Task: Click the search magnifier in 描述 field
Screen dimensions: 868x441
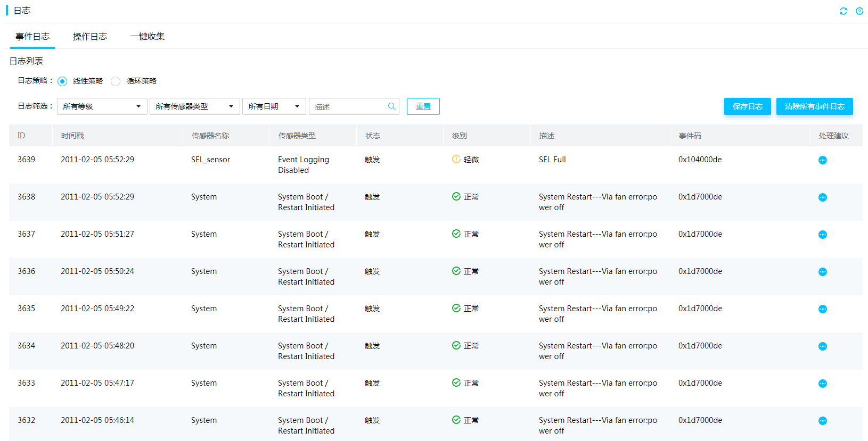Action: [x=392, y=106]
